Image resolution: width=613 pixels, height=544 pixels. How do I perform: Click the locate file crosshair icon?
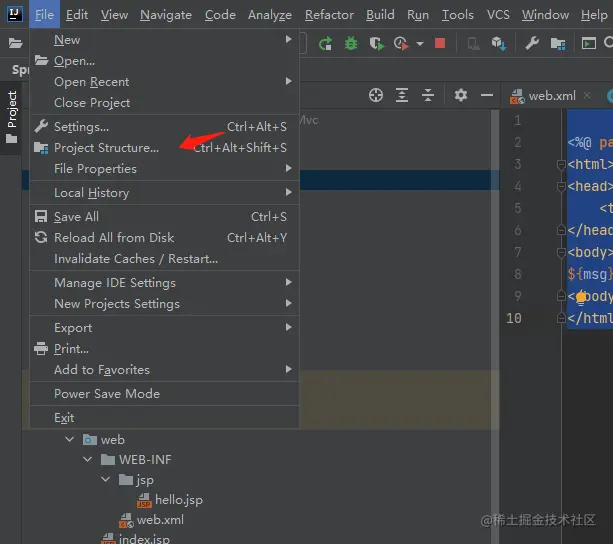click(376, 95)
